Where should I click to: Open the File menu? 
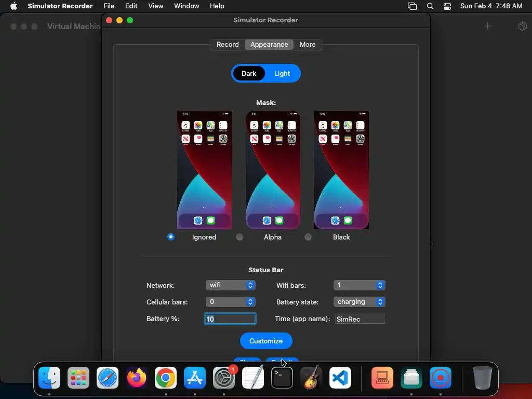click(109, 6)
